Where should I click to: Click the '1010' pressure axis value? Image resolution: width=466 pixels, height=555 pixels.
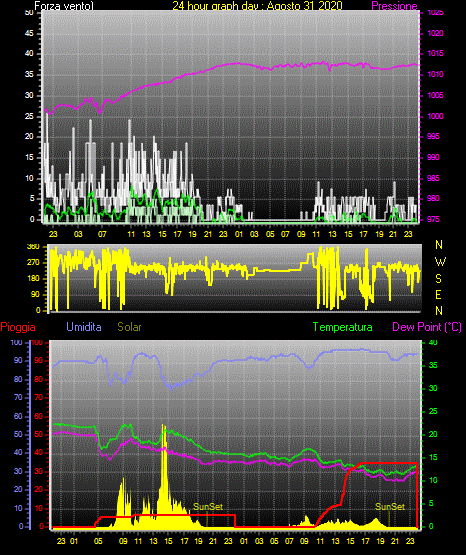click(435, 74)
